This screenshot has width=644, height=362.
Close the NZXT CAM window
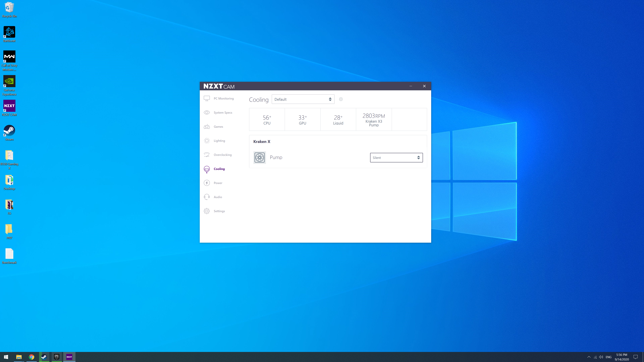point(424,86)
